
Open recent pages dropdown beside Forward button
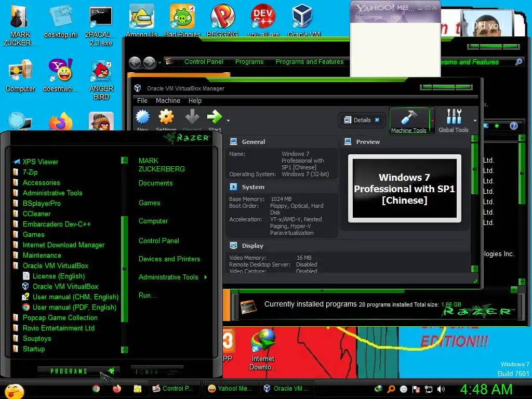coord(159,63)
